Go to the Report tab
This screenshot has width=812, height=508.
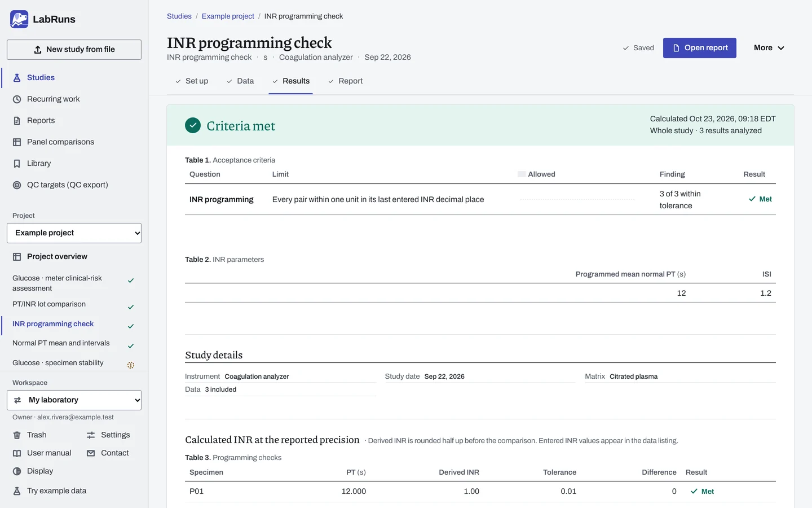(346, 81)
